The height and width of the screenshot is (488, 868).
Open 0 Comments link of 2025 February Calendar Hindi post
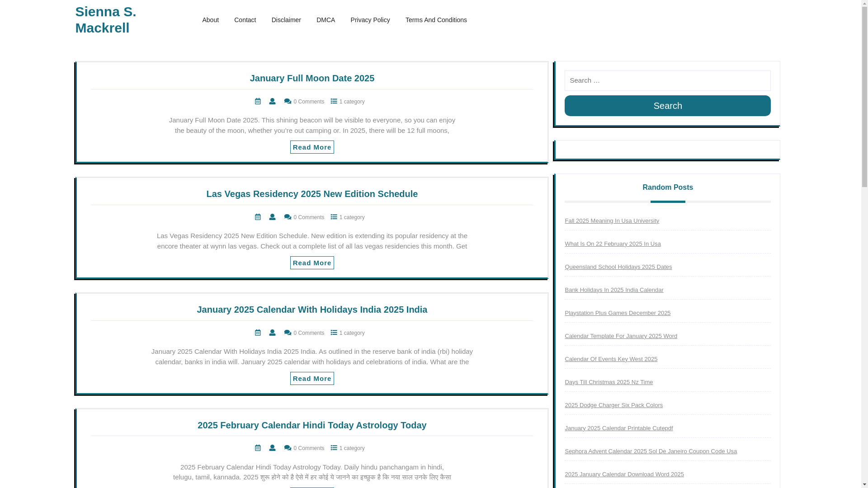point(309,448)
